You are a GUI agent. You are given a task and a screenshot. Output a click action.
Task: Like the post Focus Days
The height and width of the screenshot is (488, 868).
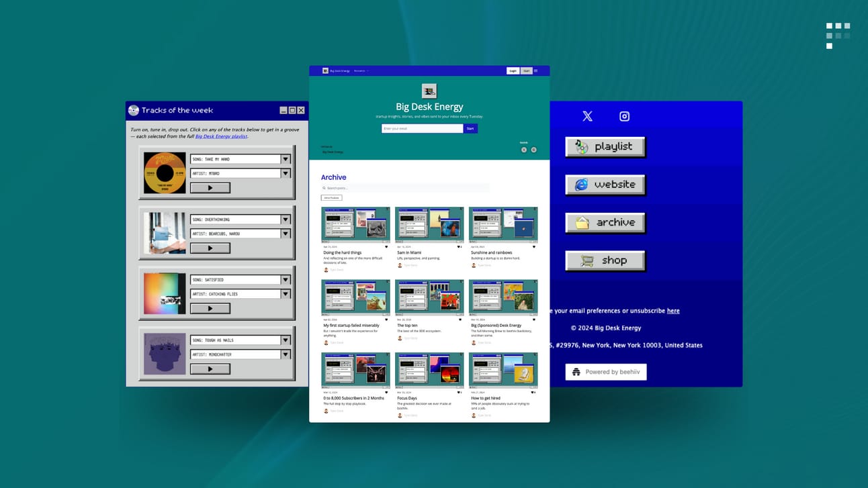459,392
